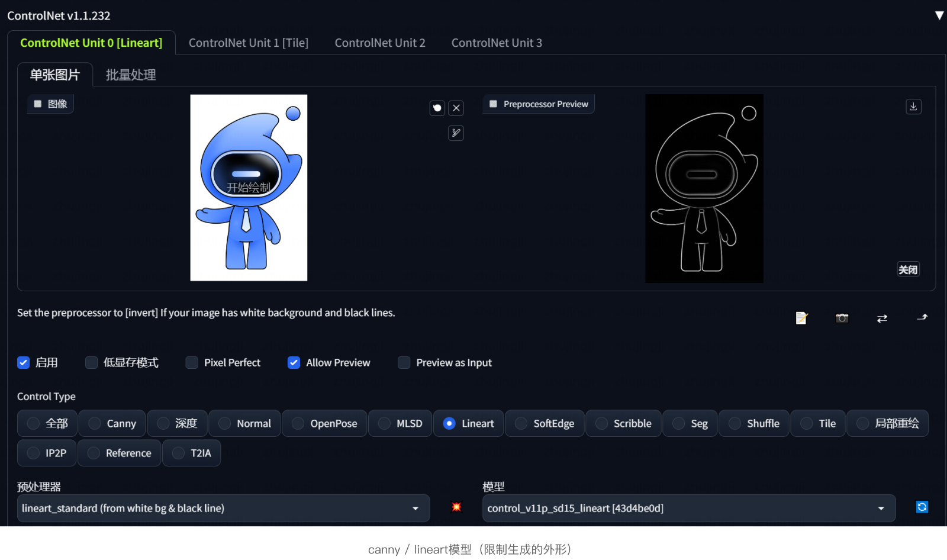Open the ControlNet Unit 2 tab
947x560 pixels.
[x=380, y=43]
